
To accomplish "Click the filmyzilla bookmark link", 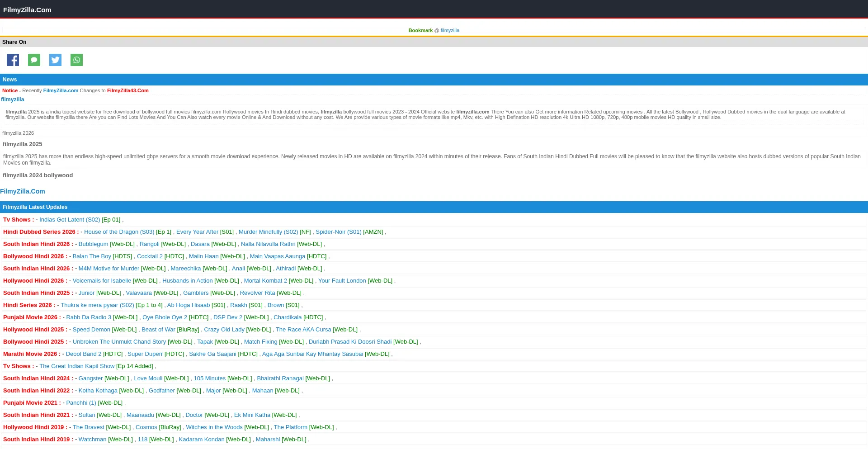I will (450, 30).
